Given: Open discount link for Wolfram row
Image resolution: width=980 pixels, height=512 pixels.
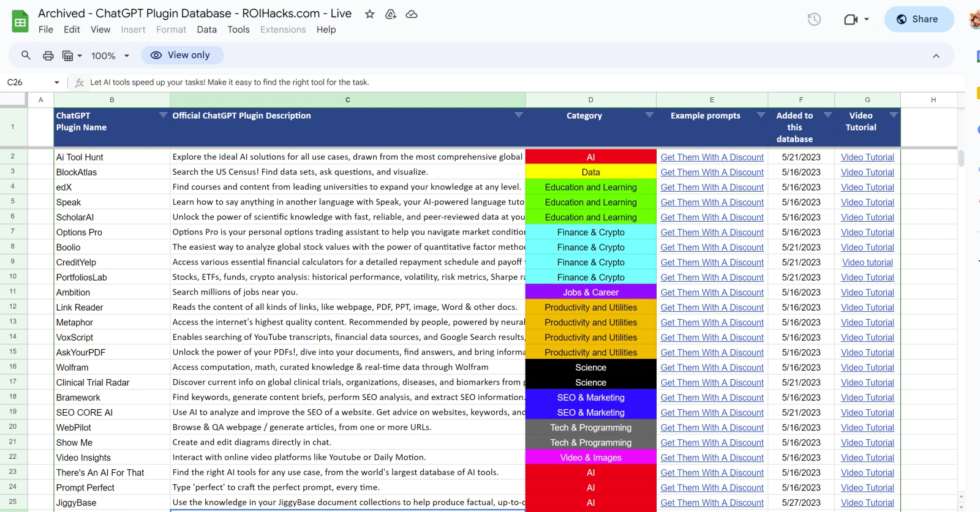Looking at the screenshot, I should 712,367.
